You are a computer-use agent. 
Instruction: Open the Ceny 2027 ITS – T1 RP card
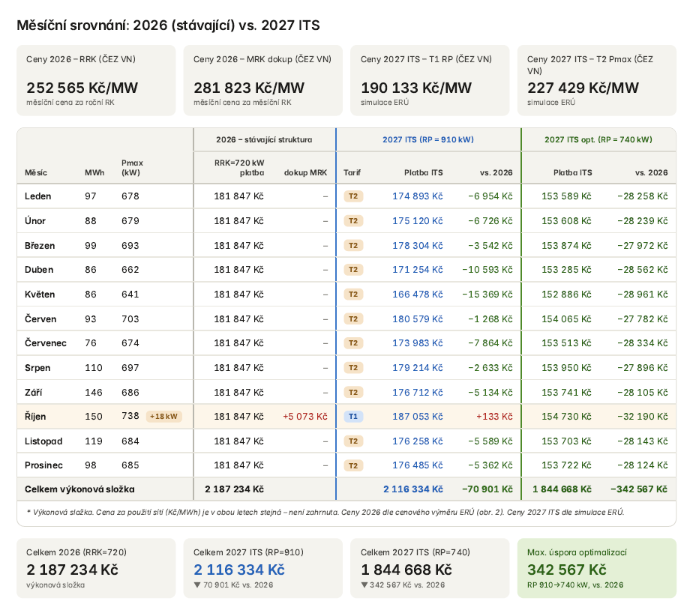430,80
